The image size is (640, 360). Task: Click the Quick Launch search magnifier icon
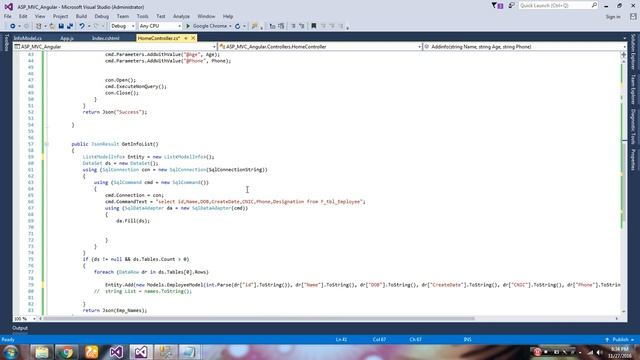[594, 5]
